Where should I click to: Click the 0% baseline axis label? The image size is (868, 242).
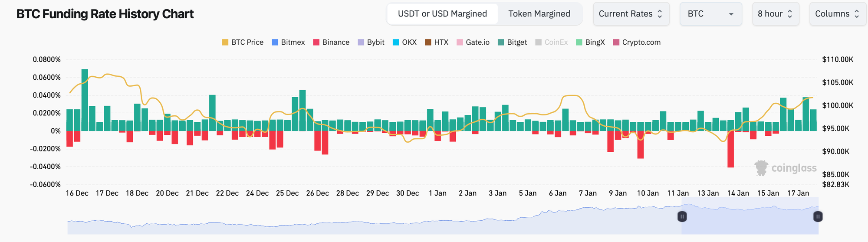click(x=56, y=131)
